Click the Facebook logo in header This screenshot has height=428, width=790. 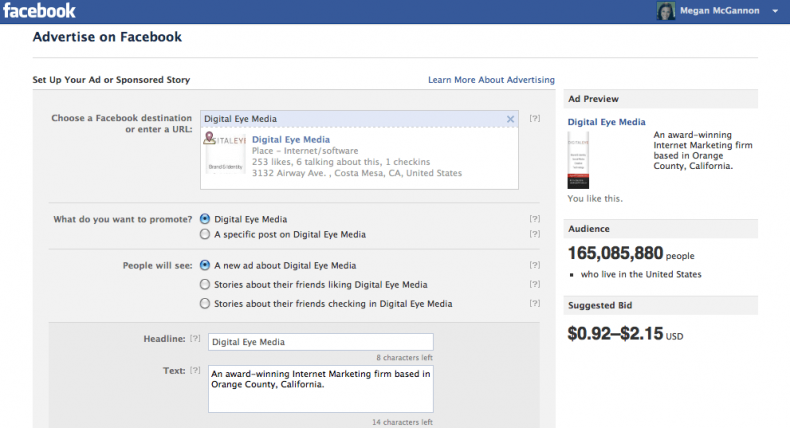pos(39,12)
